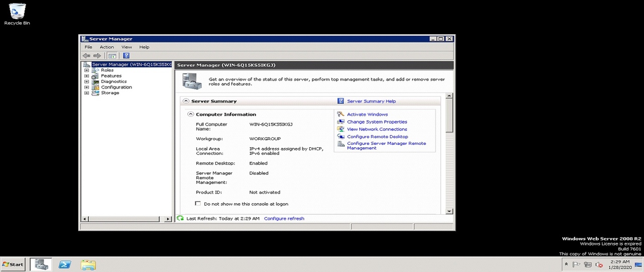Click the Storage node icon in the tree

click(95, 93)
